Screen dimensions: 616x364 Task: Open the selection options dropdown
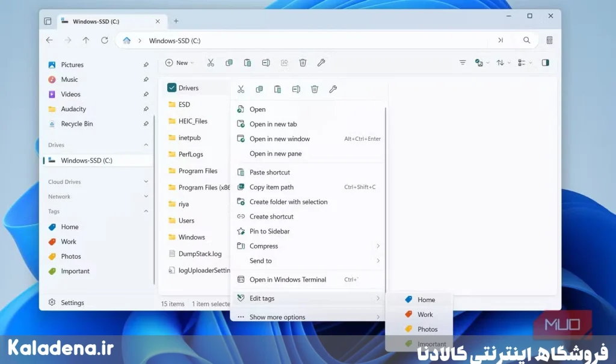(x=482, y=63)
